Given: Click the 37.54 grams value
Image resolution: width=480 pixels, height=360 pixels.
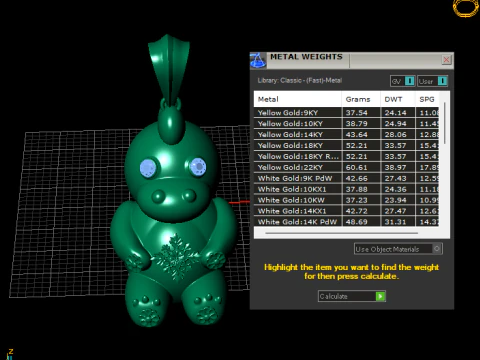Looking at the screenshot, I should pyautogui.click(x=356, y=113).
